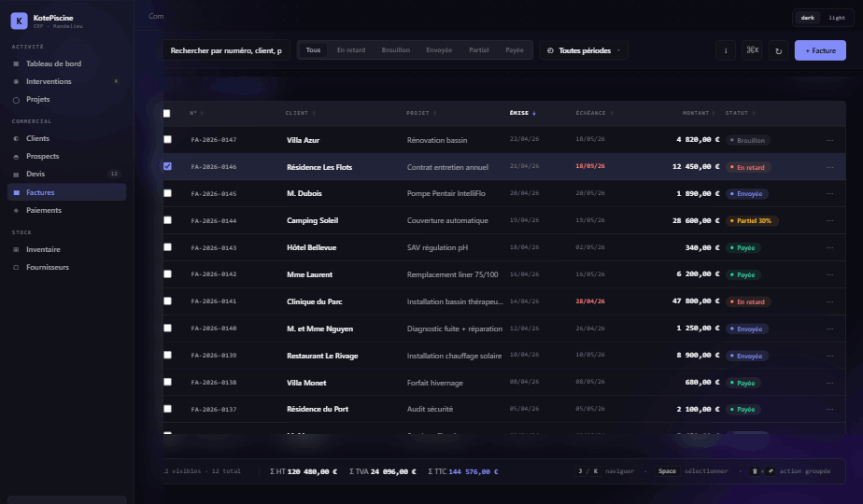Open row actions for Mme Laurent
The height and width of the screenshot is (504, 863).
point(829,274)
